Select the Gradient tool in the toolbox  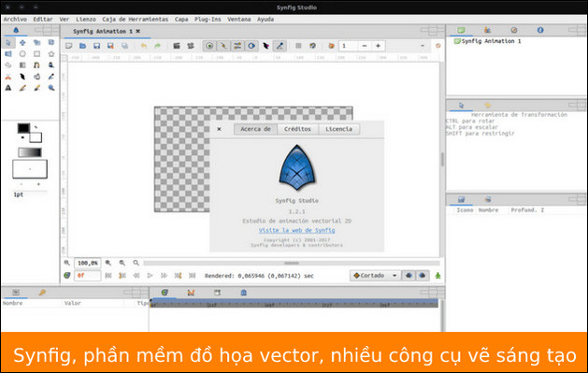click(x=22, y=65)
